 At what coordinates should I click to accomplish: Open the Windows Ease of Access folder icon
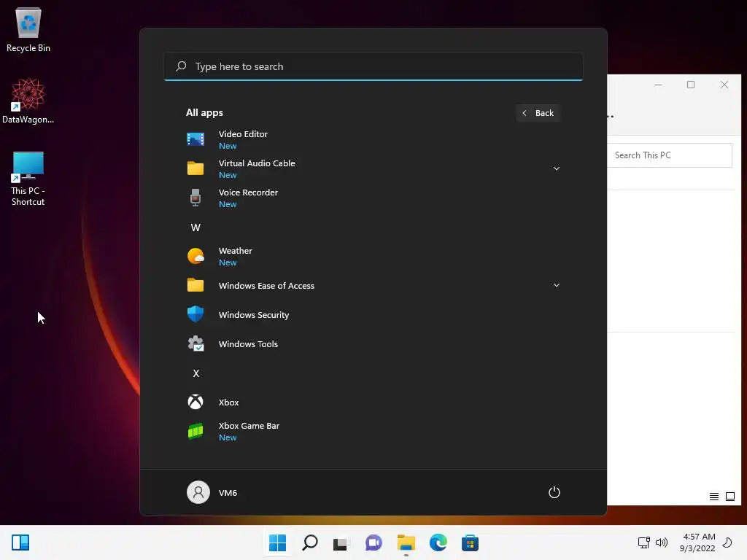pyautogui.click(x=196, y=285)
